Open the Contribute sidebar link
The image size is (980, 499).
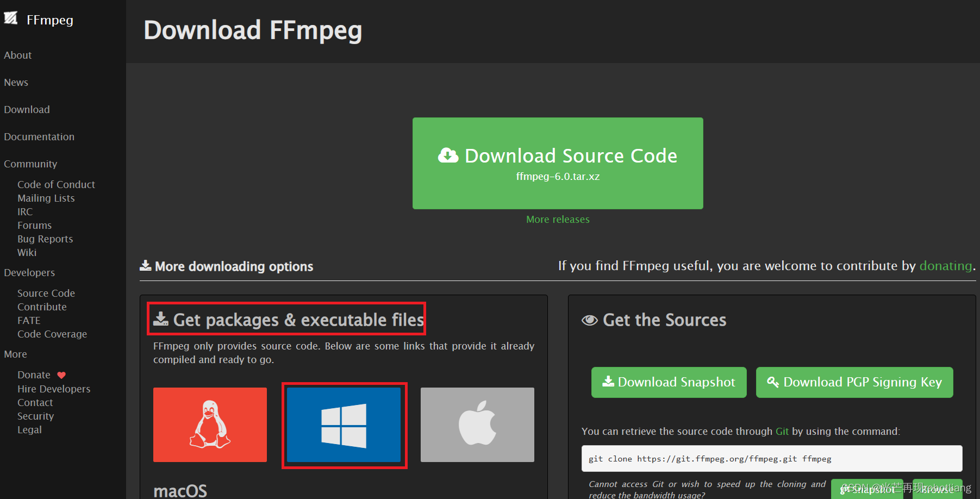click(42, 307)
